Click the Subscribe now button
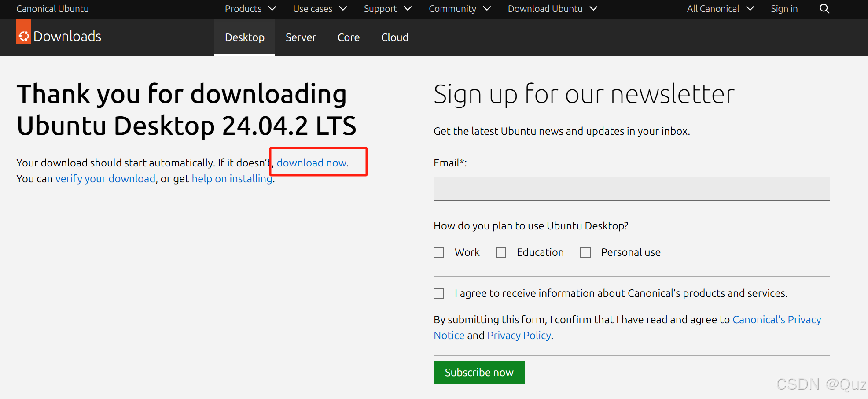This screenshot has height=399, width=868. pyautogui.click(x=479, y=373)
